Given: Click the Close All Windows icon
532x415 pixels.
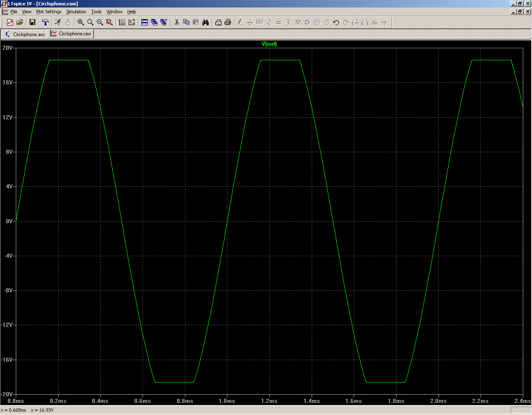Looking at the screenshot, I should pos(164,22).
